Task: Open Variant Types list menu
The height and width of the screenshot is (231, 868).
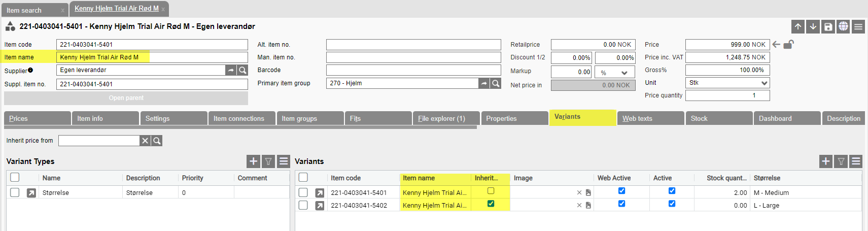Action: pyautogui.click(x=284, y=161)
